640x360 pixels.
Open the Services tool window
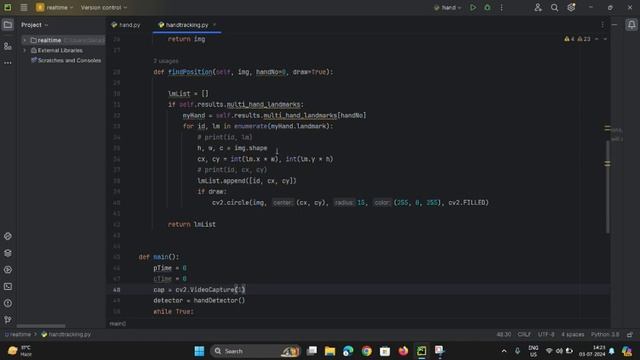point(8,270)
